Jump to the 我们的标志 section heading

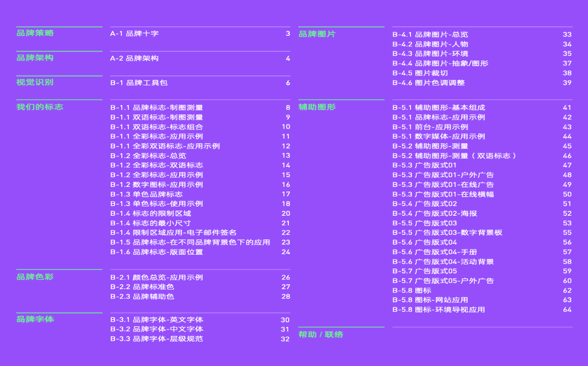click(40, 107)
